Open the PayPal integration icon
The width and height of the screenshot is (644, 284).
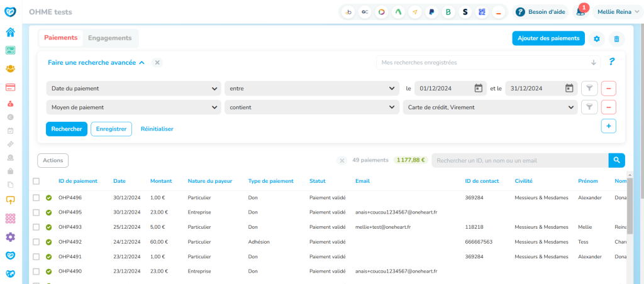[431, 12]
